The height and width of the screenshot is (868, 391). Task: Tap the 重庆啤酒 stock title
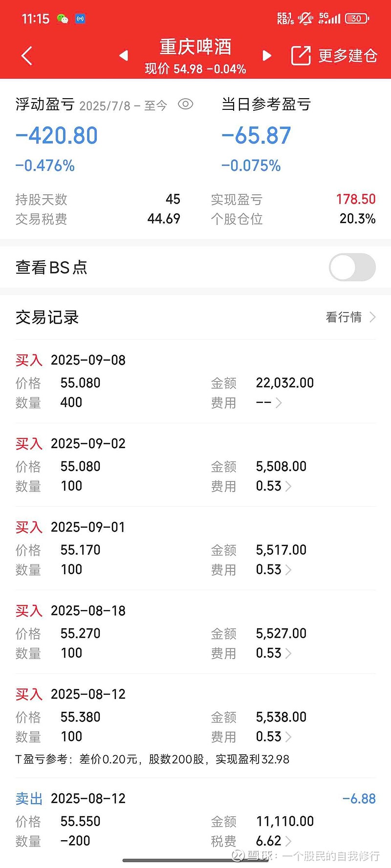click(195, 47)
